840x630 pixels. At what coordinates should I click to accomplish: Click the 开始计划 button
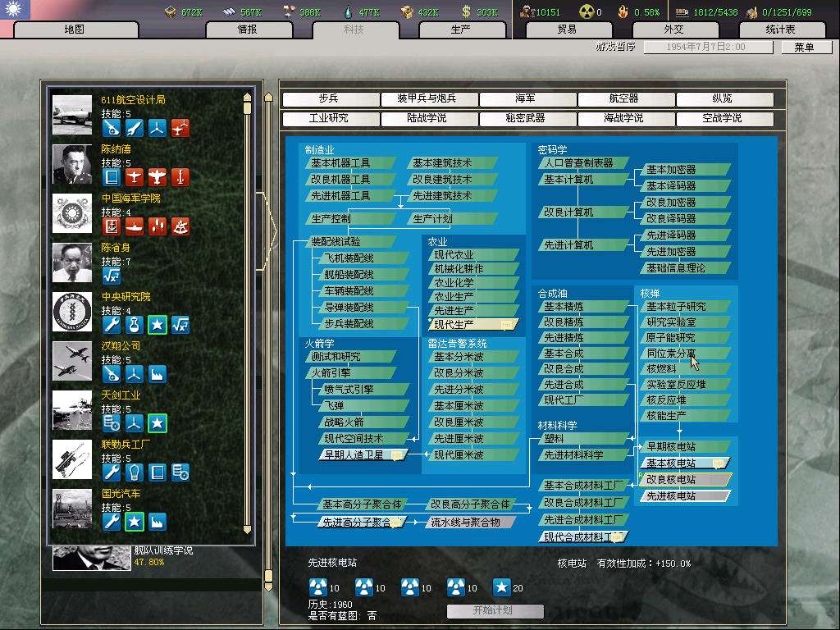tap(495, 610)
